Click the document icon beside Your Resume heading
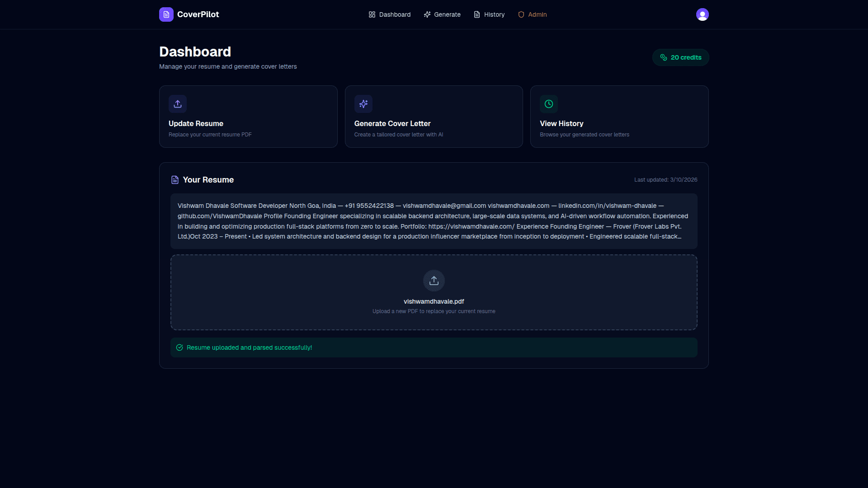The width and height of the screenshot is (868, 488). 175,179
